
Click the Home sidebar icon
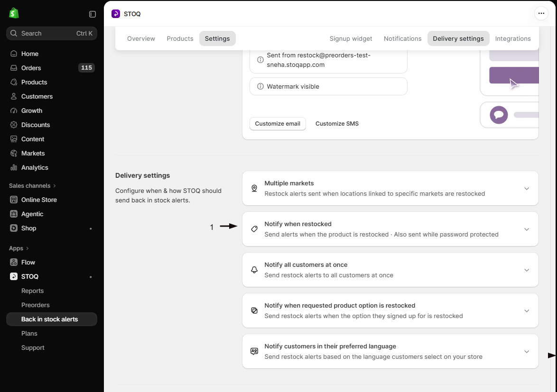(x=14, y=54)
